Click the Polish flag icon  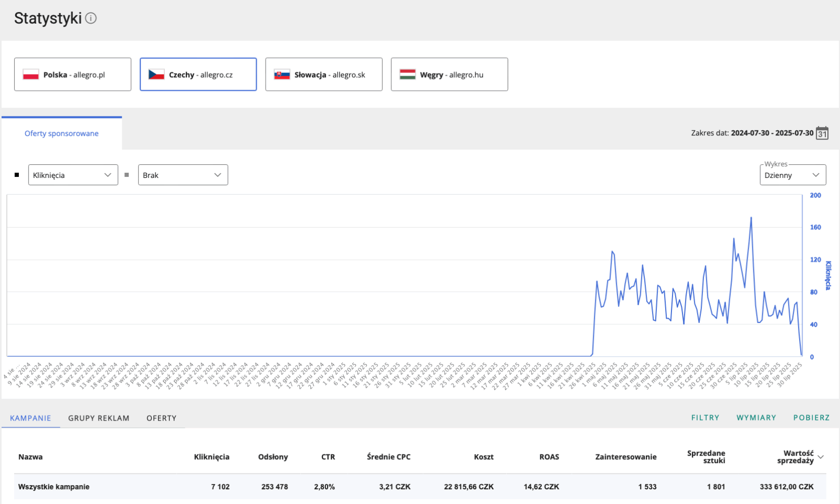click(x=31, y=75)
